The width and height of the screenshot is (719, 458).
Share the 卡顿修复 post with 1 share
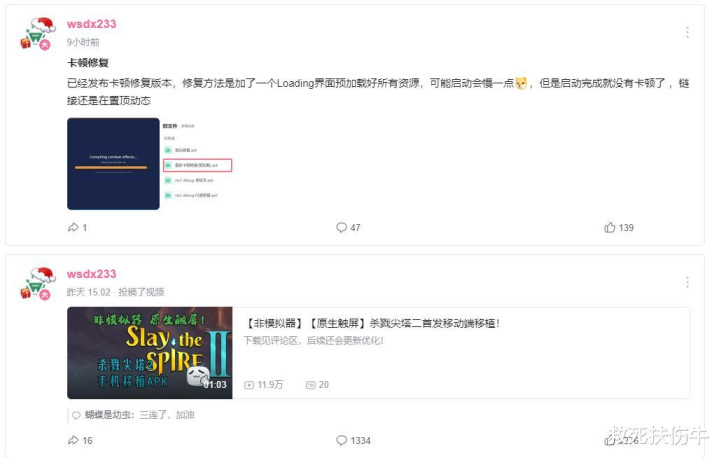(77, 227)
